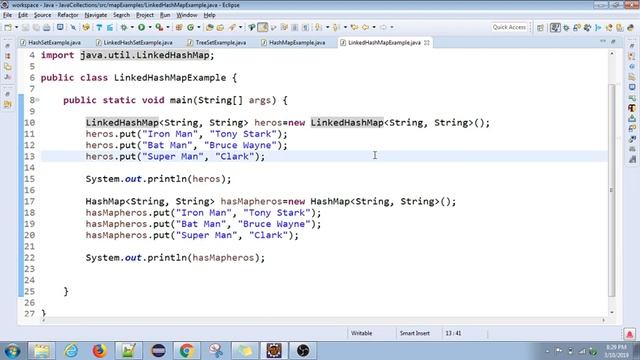This screenshot has width=640, height=360.
Task: Click vertical scrollbar of the editor
Action: pos(611,190)
